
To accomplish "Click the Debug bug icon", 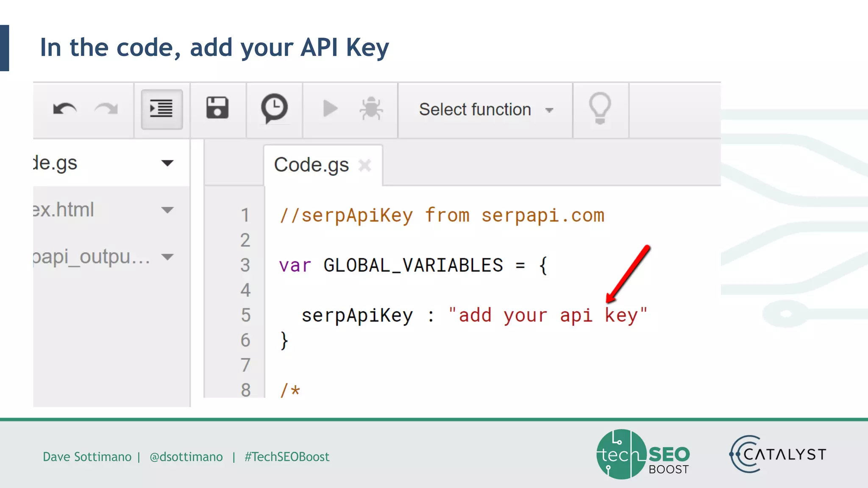I will pos(371,108).
